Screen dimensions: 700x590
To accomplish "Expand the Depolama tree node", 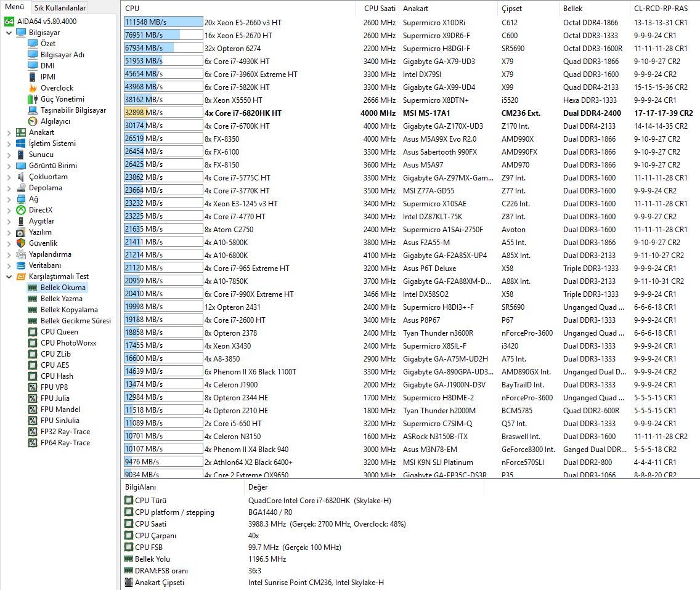I will [9, 188].
